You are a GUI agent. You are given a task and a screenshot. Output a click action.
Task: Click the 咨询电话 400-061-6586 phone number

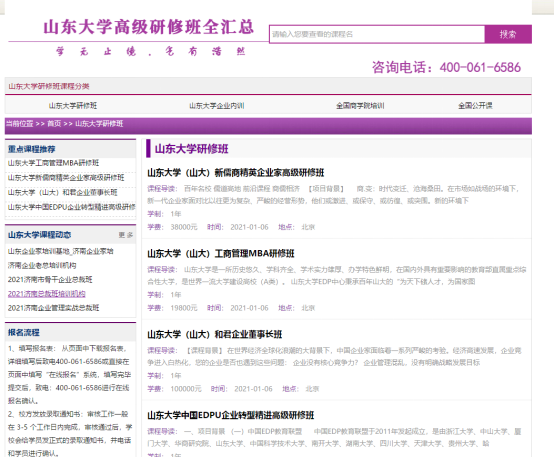pyautogui.click(x=446, y=67)
